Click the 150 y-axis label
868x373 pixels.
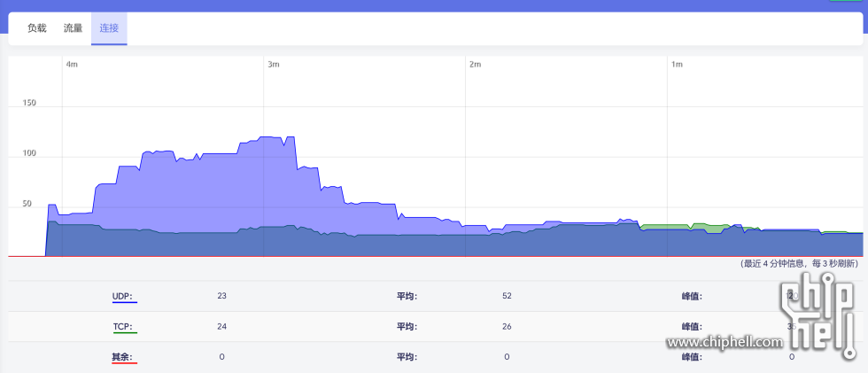pos(29,103)
